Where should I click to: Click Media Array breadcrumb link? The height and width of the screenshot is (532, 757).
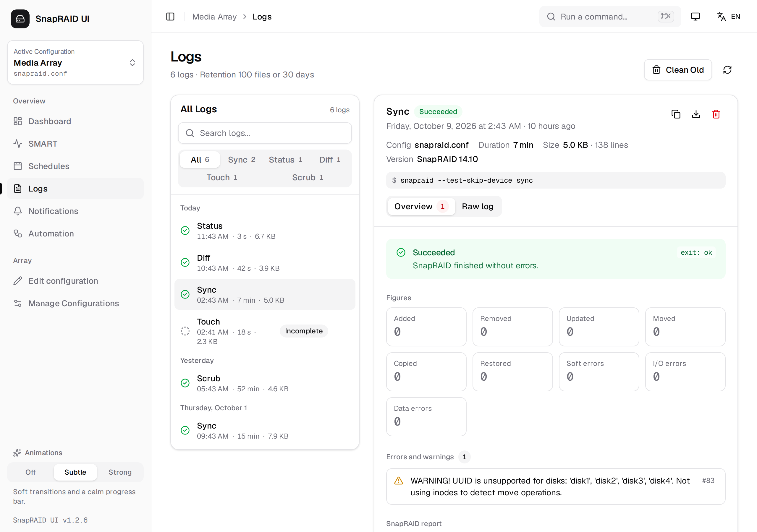coord(214,17)
